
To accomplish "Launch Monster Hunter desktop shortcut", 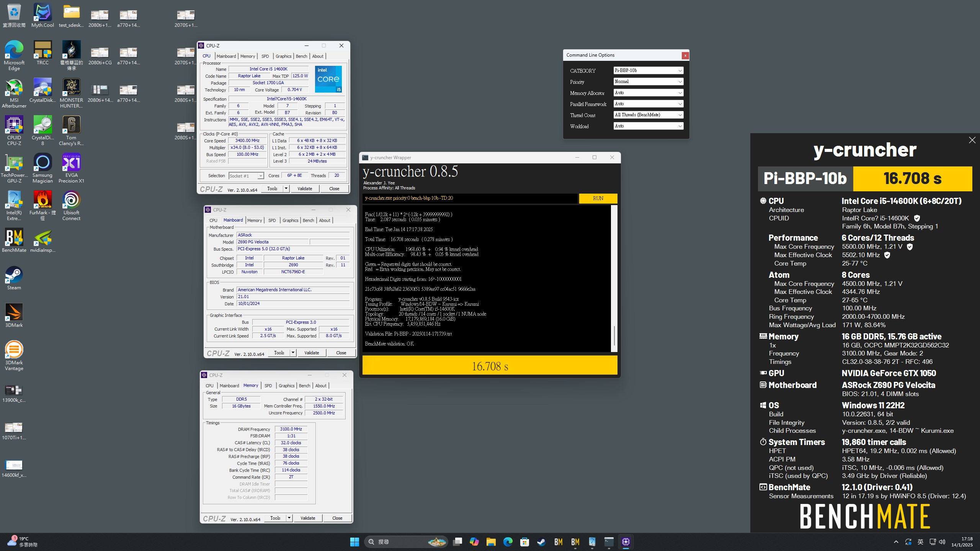I will click(71, 93).
